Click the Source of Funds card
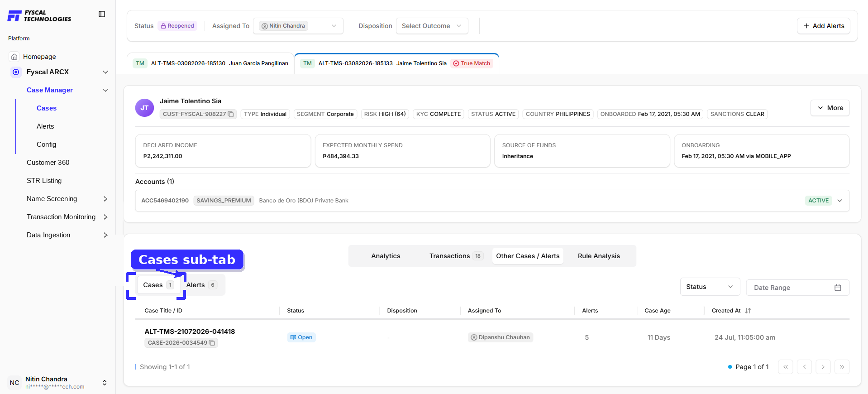Screen dimensions: 868x394 click(582, 151)
